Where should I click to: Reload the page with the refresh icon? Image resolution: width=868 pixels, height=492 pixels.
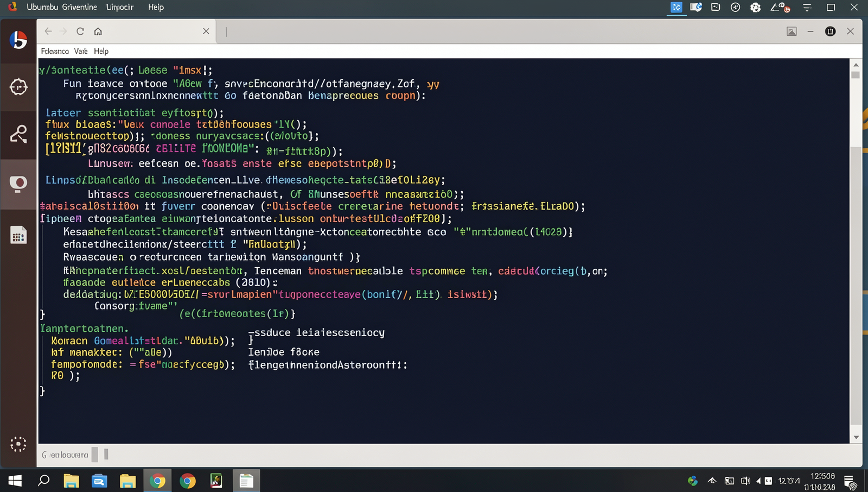click(80, 31)
